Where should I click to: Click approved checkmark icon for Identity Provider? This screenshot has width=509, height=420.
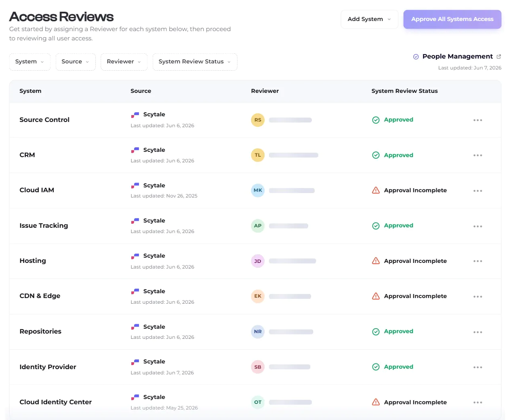point(376,367)
